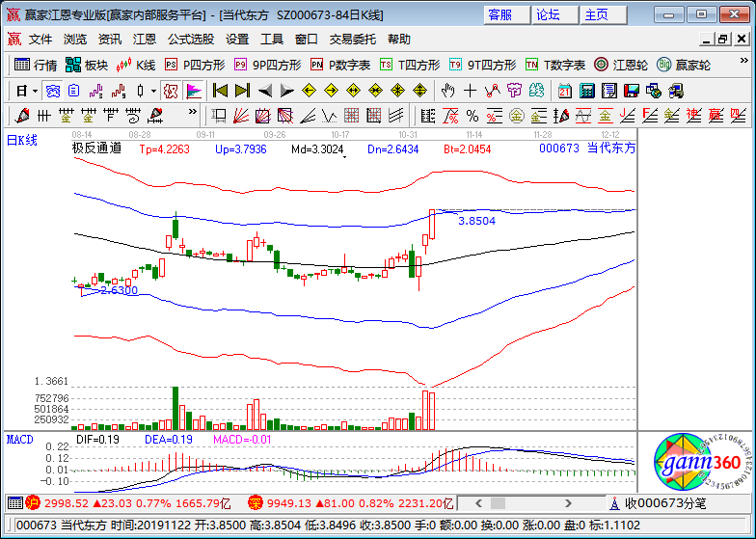Select the red pencil draw tool
The width and height of the screenshot is (756, 539).
pyautogui.click(x=22, y=116)
